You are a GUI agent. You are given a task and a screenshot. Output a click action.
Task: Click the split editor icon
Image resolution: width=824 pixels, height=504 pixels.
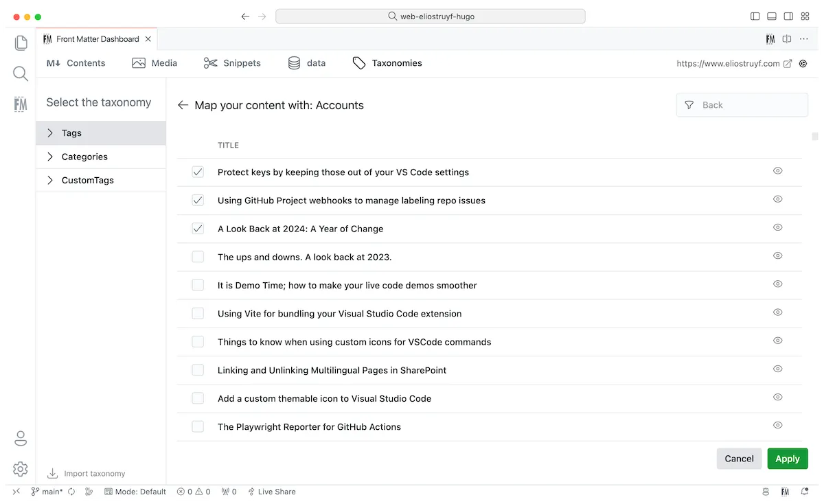(x=787, y=39)
